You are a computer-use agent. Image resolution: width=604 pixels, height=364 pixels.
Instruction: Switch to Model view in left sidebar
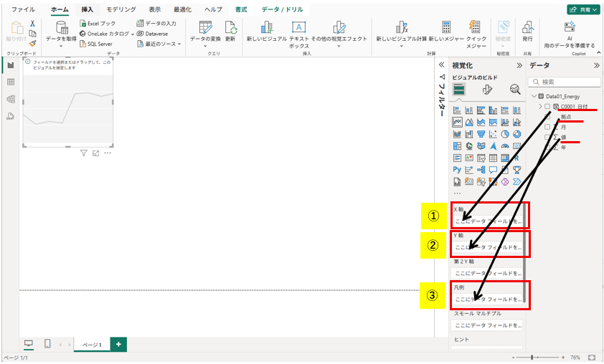11,99
